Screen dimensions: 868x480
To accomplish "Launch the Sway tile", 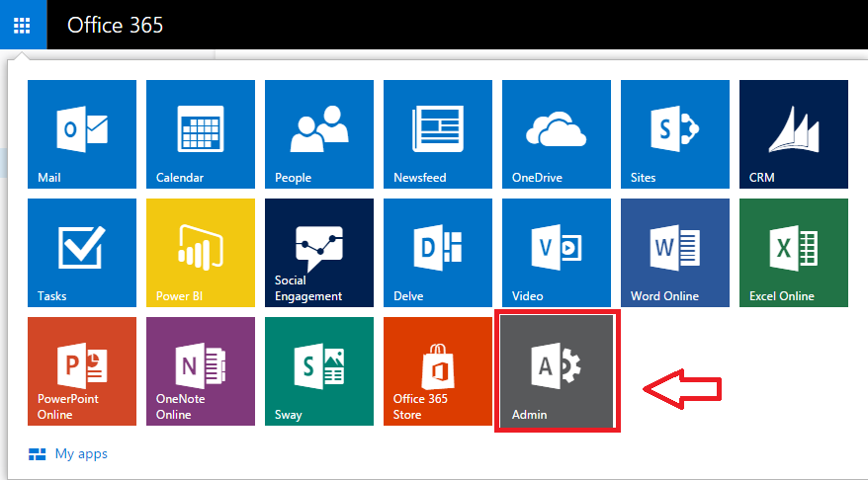I will pyautogui.click(x=319, y=371).
